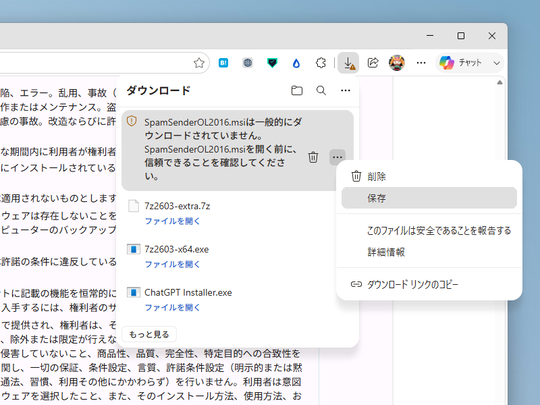
Task: Open the downloads folder icon
Action: [297, 91]
